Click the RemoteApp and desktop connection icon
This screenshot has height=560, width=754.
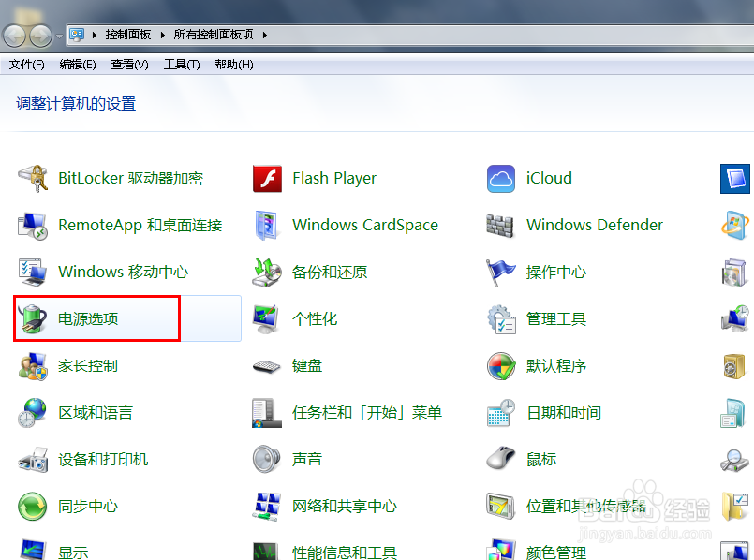click(33, 226)
